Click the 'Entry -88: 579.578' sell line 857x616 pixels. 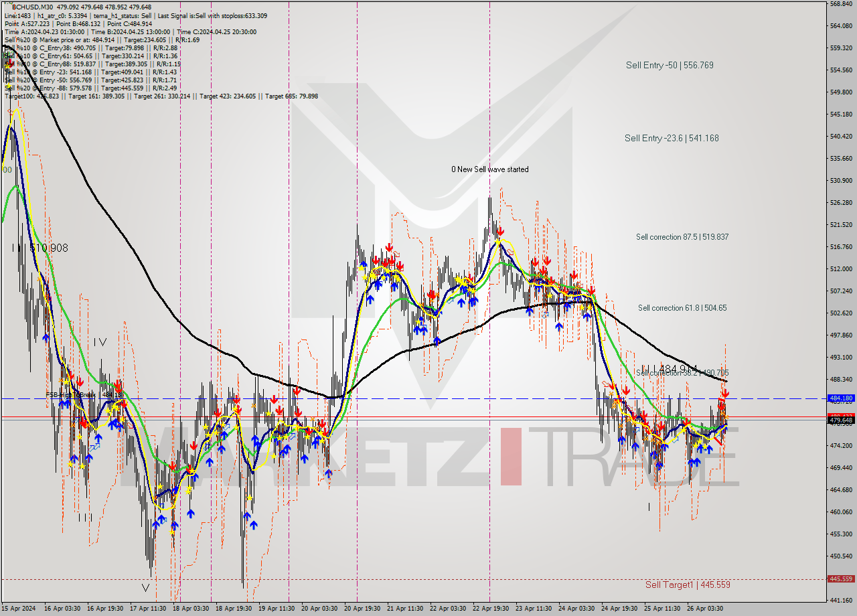[x=91, y=88]
